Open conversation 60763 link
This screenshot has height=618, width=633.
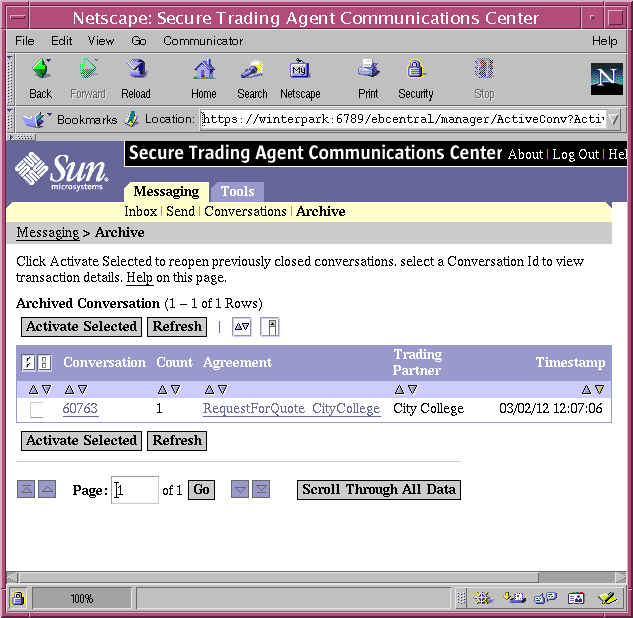pos(80,409)
